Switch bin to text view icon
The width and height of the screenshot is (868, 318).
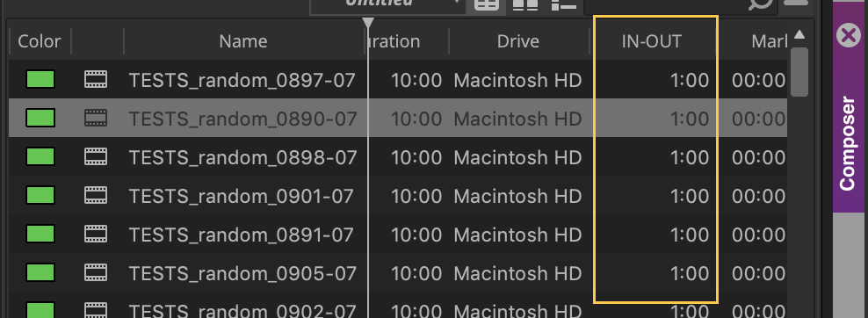tap(487, 4)
